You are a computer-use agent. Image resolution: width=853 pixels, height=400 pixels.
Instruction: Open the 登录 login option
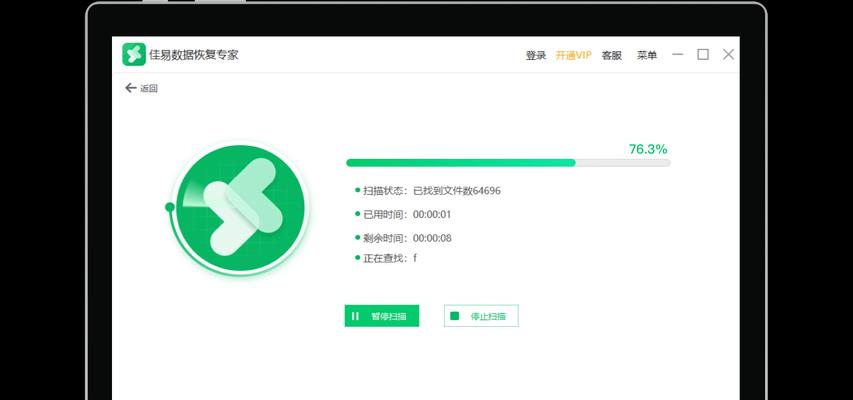536,55
